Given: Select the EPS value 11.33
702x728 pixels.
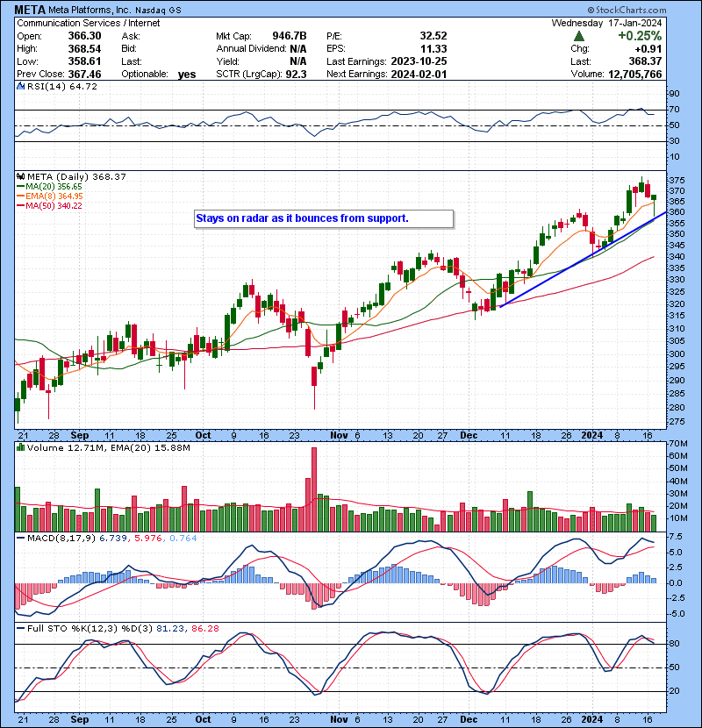Looking at the screenshot, I should [433, 49].
